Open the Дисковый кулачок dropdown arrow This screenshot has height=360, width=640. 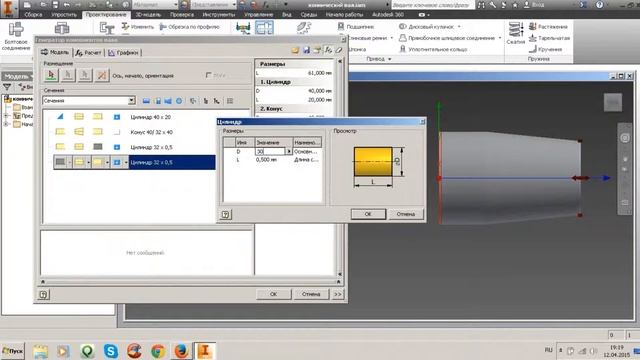pos(459,27)
